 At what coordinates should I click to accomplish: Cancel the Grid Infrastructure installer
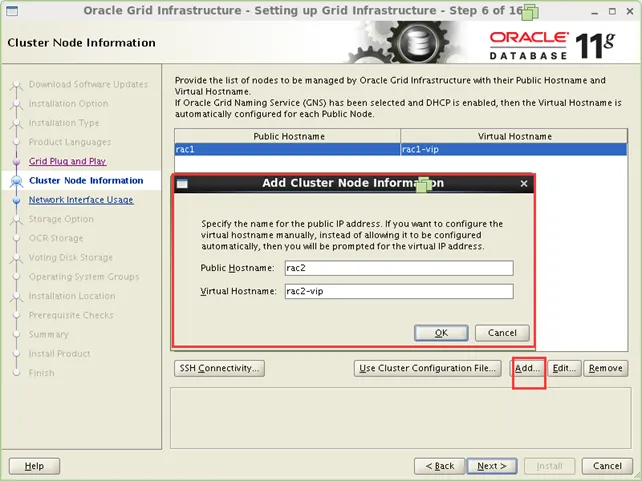(607, 466)
